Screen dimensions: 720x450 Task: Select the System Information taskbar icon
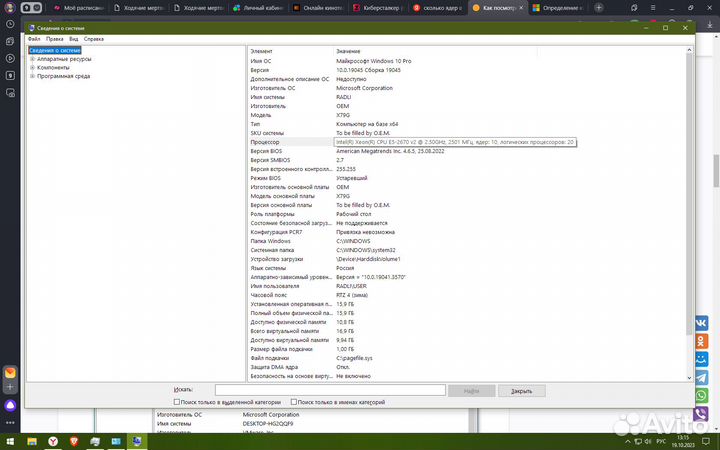137,442
